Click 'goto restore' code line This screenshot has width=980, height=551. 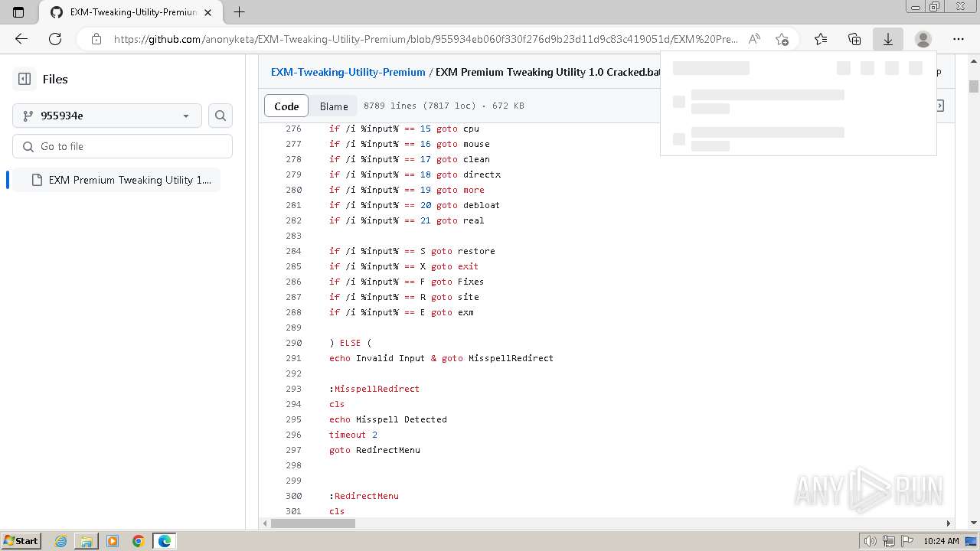point(412,251)
